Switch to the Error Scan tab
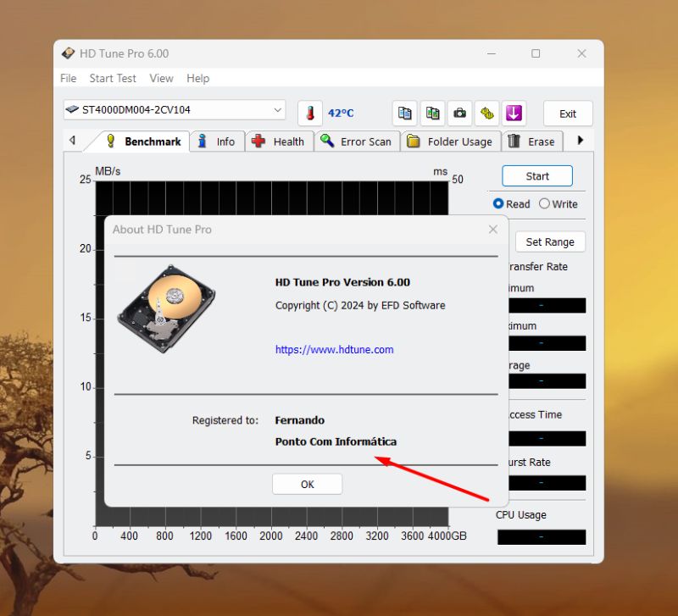The height and width of the screenshot is (616, 678). (357, 142)
